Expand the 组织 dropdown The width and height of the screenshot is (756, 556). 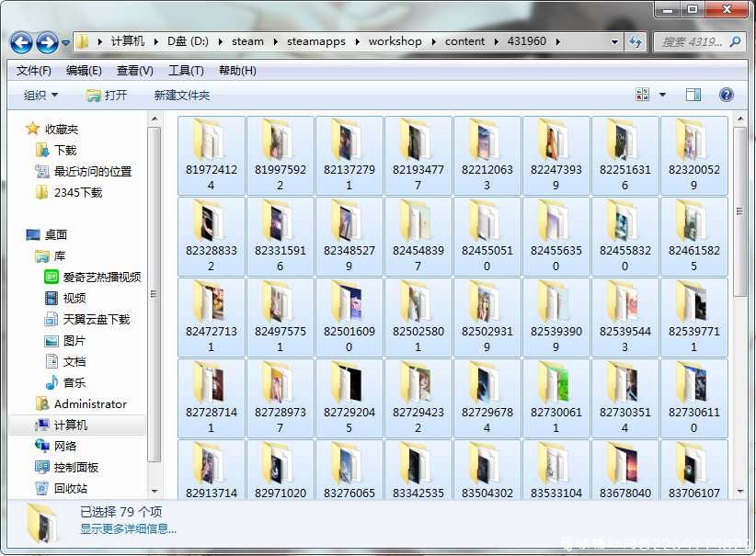(40, 95)
